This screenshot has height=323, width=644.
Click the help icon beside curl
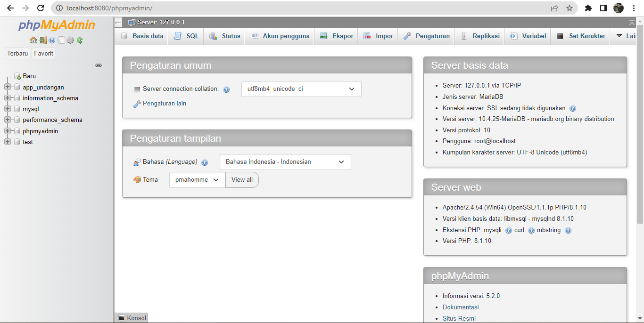click(531, 231)
